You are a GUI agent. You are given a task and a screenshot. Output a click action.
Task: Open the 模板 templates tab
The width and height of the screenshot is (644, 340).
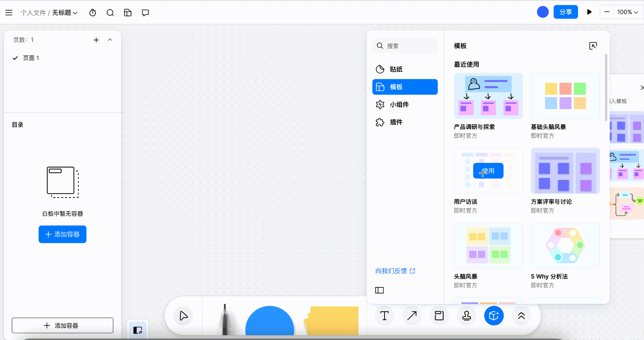[x=405, y=87]
